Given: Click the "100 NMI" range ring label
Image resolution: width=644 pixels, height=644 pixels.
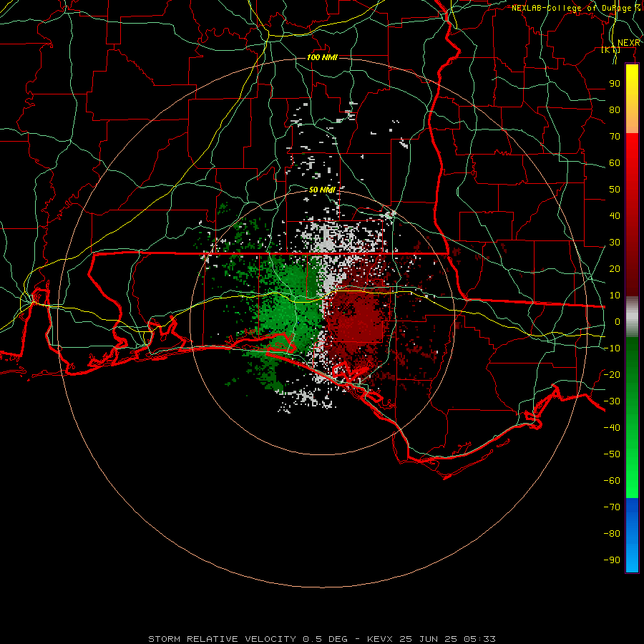Looking at the screenshot, I should (x=322, y=57).
